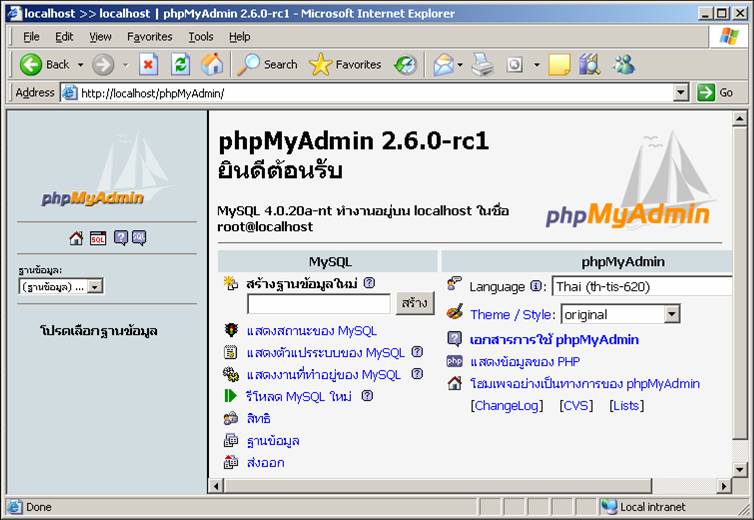This screenshot has height=520, width=754.
Task: Open Messenger people icon in toolbar
Action: [624, 64]
